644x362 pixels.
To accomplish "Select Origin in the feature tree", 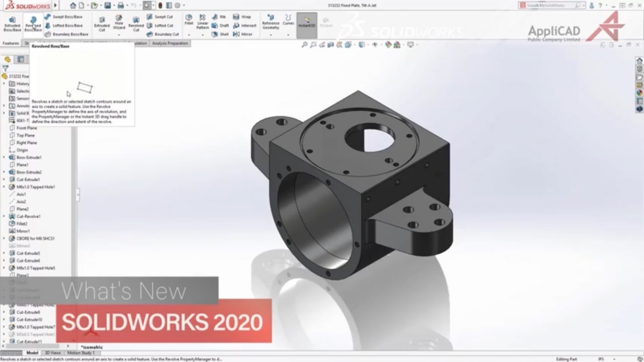I will (x=19, y=150).
